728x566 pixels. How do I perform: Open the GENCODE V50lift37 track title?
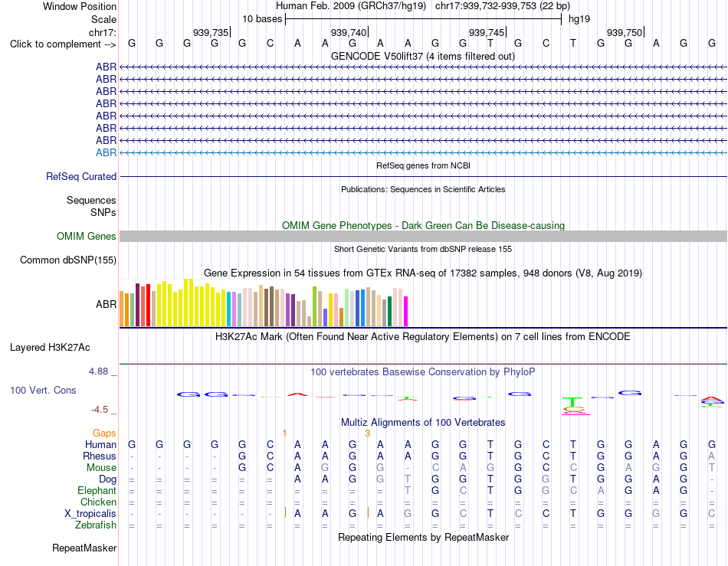tap(423, 57)
